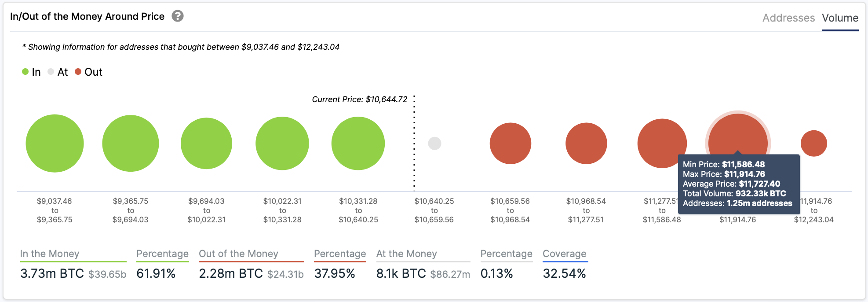Click the green bubble for $9,365.75 to $9,694.03
This screenshot has height=302, width=868.
click(x=131, y=144)
